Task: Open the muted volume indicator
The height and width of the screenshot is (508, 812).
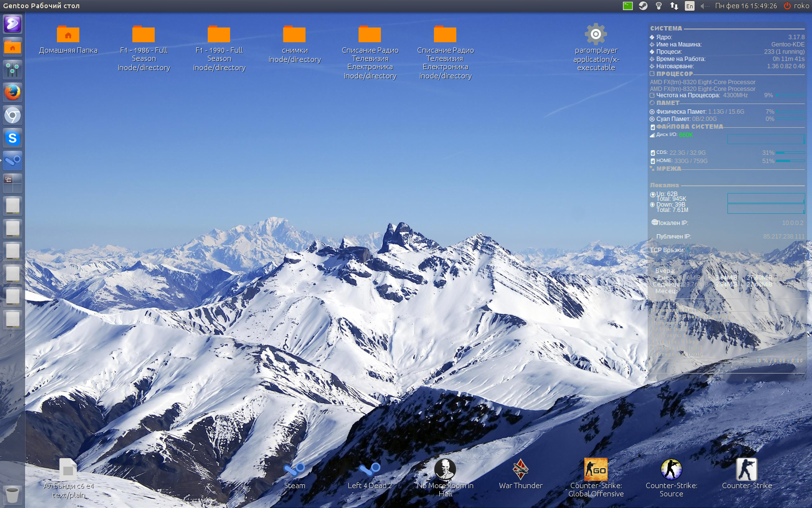Action: tap(705, 6)
